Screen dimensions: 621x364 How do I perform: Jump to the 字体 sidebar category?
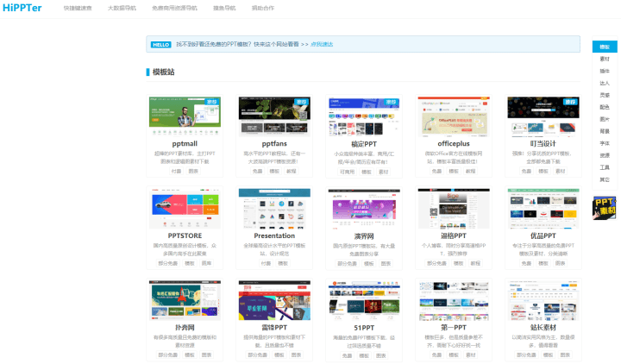[x=605, y=143]
